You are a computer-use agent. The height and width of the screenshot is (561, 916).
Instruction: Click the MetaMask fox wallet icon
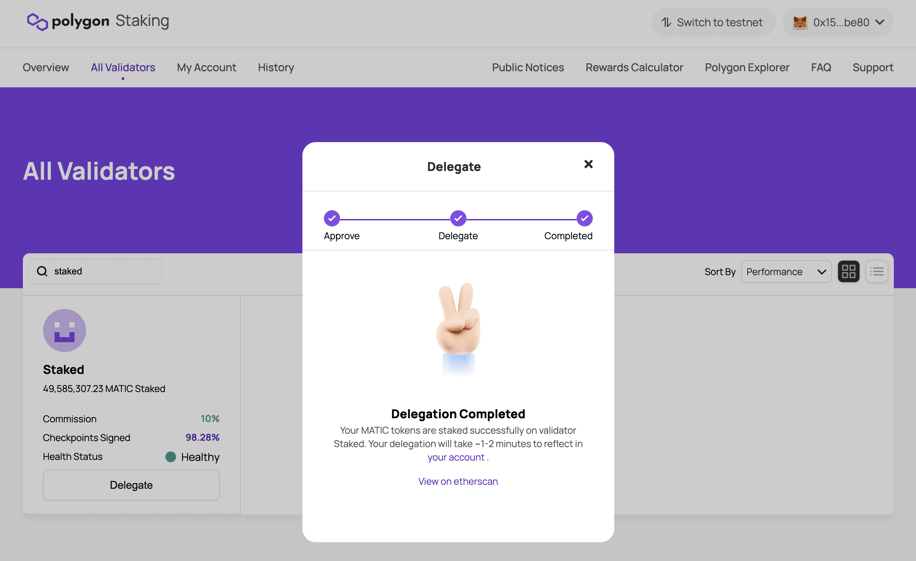click(800, 22)
